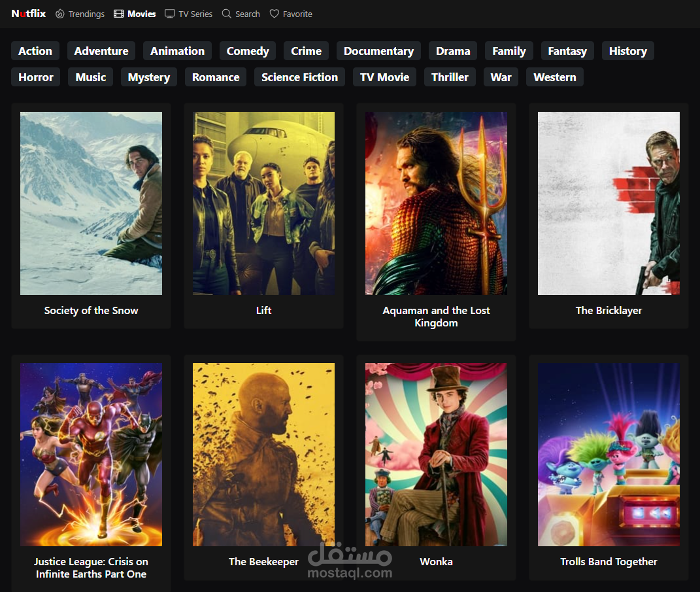This screenshot has width=700, height=592.
Task: Click "The Bricklayer" title text
Action: point(608,311)
